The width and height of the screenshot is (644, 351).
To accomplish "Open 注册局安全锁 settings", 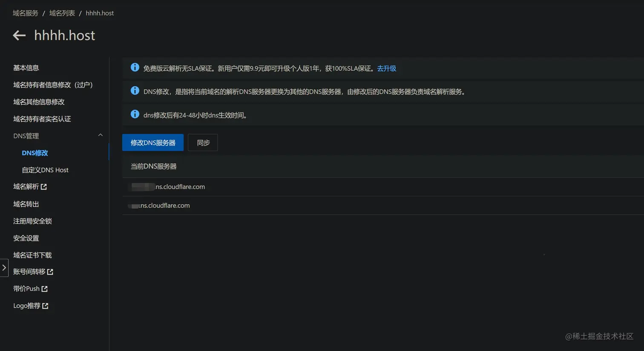I will click(x=32, y=221).
